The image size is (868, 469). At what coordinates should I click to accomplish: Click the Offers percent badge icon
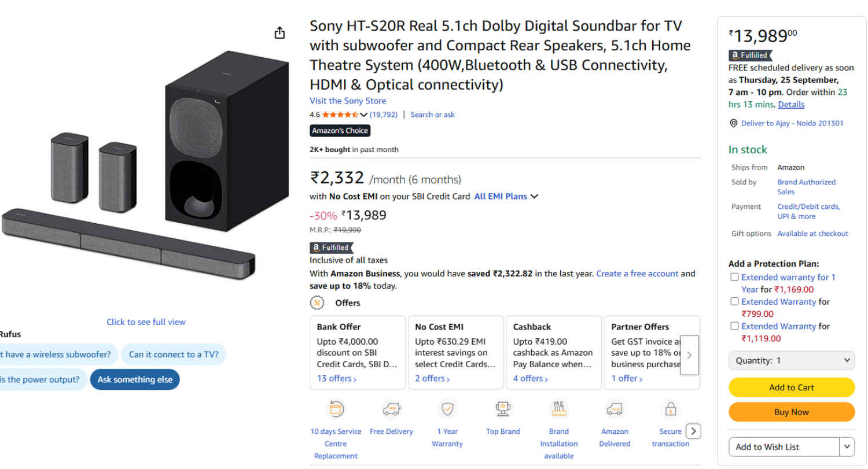pos(317,302)
